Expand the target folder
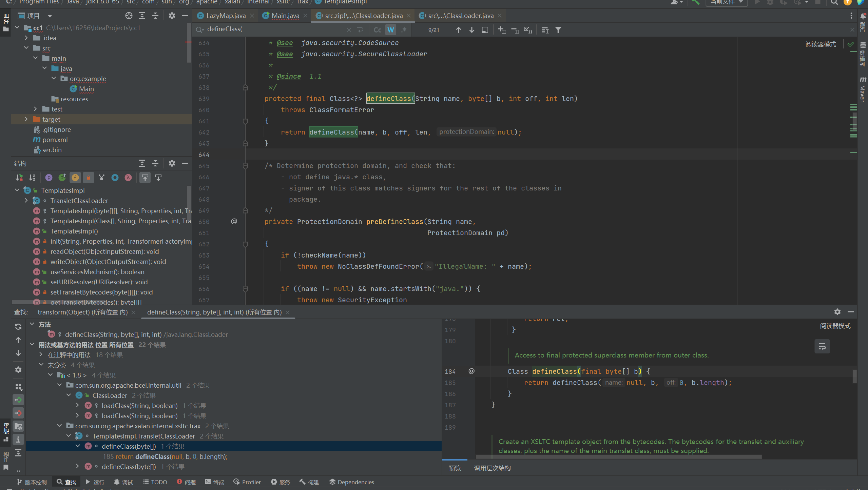Screen dimensions: 868x490 click(26, 119)
